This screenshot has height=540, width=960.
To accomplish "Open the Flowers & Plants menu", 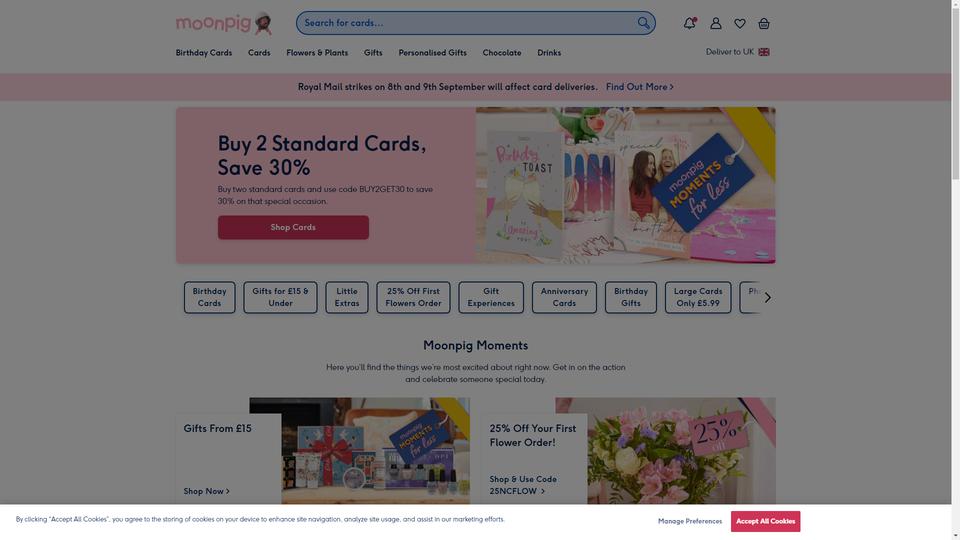I will [317, 53].
